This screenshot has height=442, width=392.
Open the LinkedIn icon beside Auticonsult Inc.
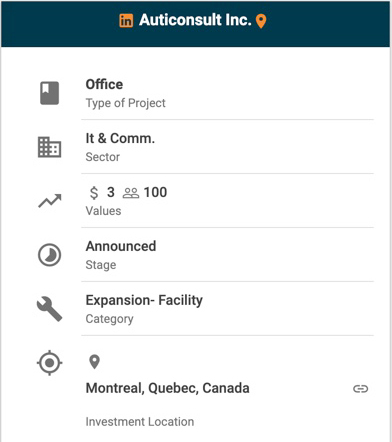click(126, 21)
